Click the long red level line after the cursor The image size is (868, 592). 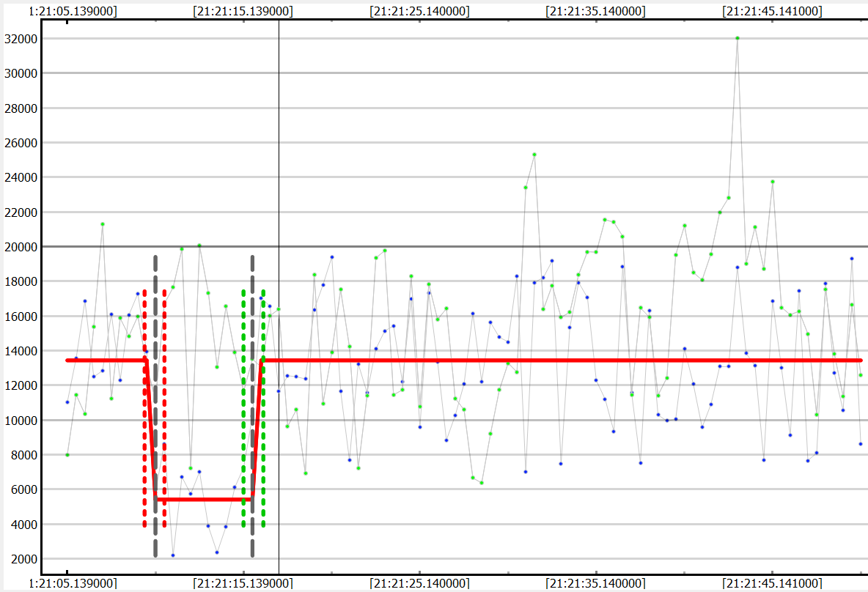tap(562, 360)
